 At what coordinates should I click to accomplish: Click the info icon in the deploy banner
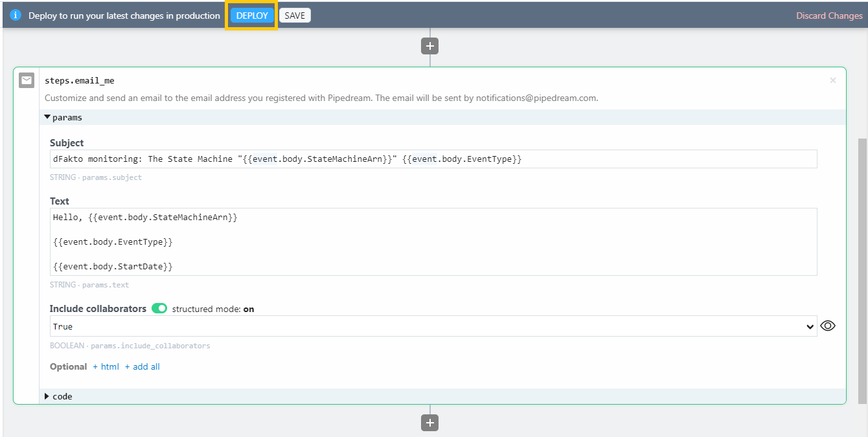[16, 16]
